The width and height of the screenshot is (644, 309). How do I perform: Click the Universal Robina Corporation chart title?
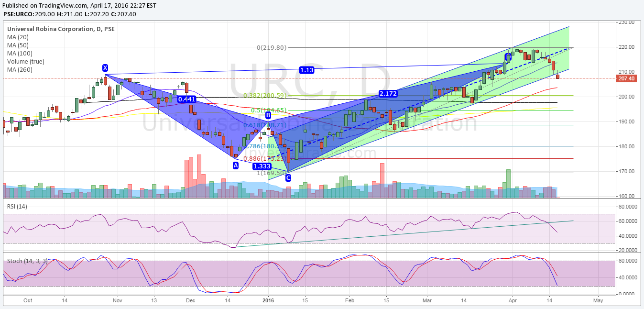pos(61,29)
